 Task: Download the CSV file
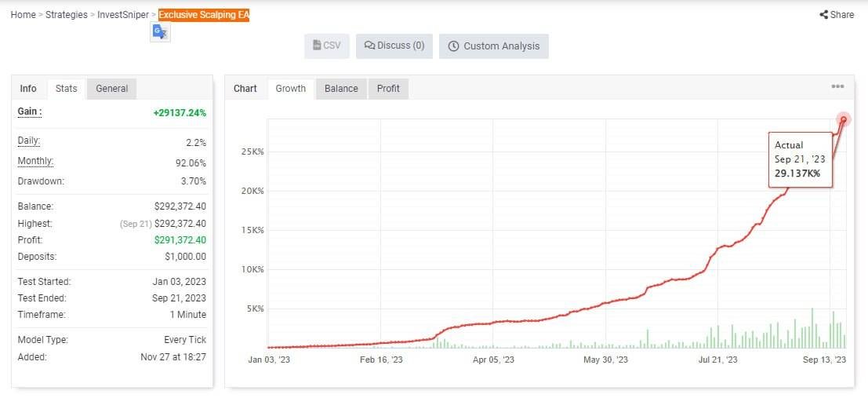point(327,46)
